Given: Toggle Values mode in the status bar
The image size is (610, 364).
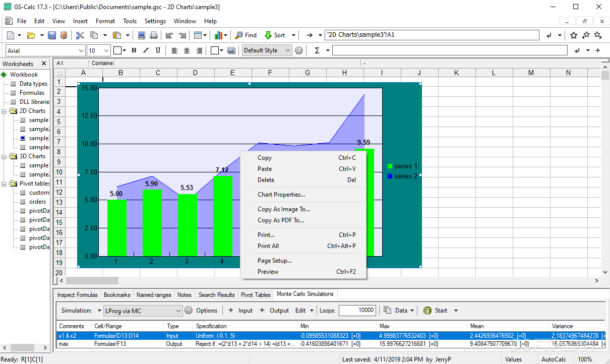Looking at the screenshot, I should [513, 359].
